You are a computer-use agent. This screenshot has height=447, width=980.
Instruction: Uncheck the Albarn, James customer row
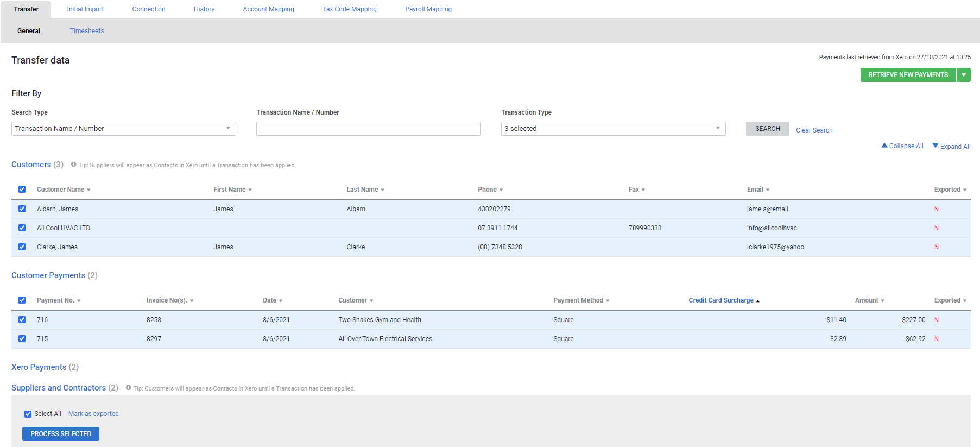click(x=22, y=209)
